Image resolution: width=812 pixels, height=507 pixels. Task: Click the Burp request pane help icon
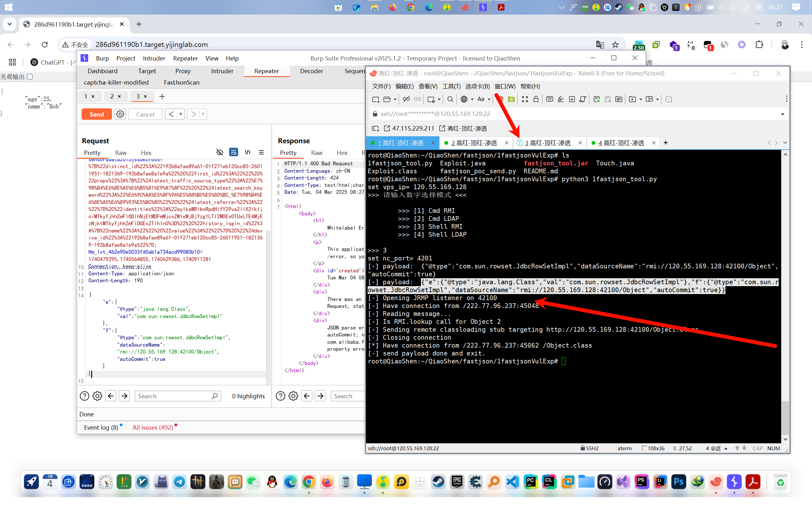[84, 396]
